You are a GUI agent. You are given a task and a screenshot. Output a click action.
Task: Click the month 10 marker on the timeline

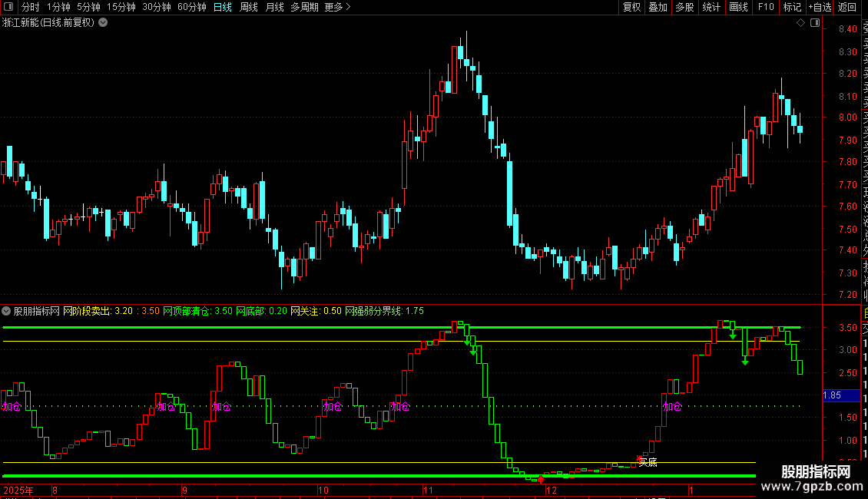[323, 490]
